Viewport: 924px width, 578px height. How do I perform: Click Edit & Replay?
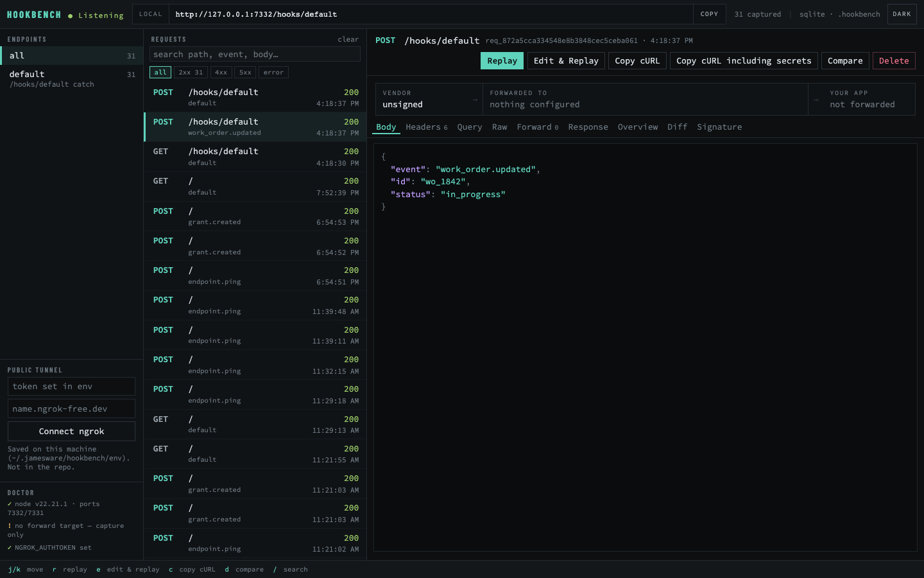click(566, 61)
